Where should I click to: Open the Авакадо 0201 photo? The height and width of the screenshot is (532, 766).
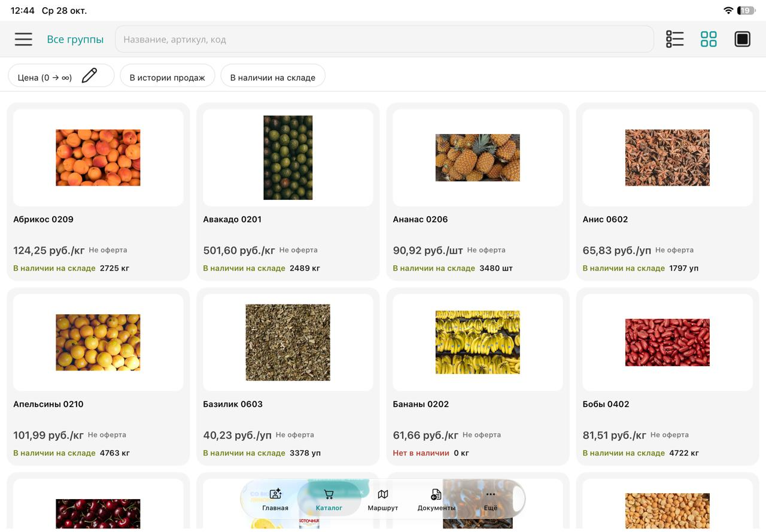288,157
